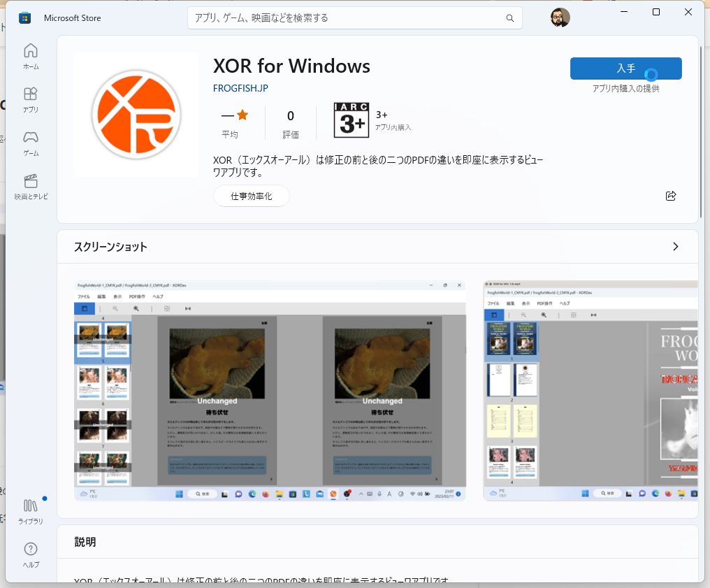Share the XOR for Windows app

(x=671, y=196)
